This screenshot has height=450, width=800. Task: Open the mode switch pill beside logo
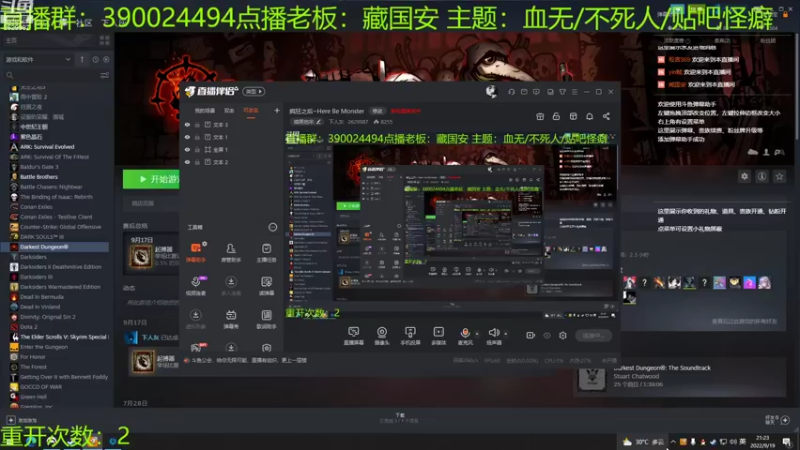[254, 91]
